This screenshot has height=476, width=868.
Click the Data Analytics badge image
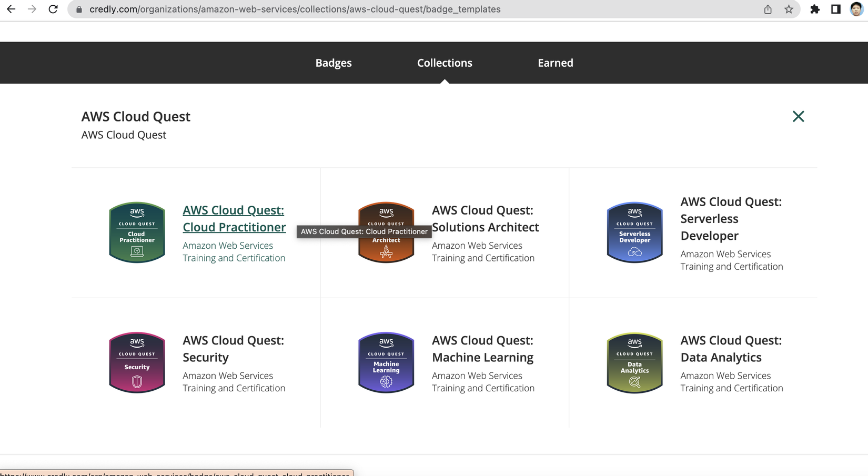click(634, 362)
